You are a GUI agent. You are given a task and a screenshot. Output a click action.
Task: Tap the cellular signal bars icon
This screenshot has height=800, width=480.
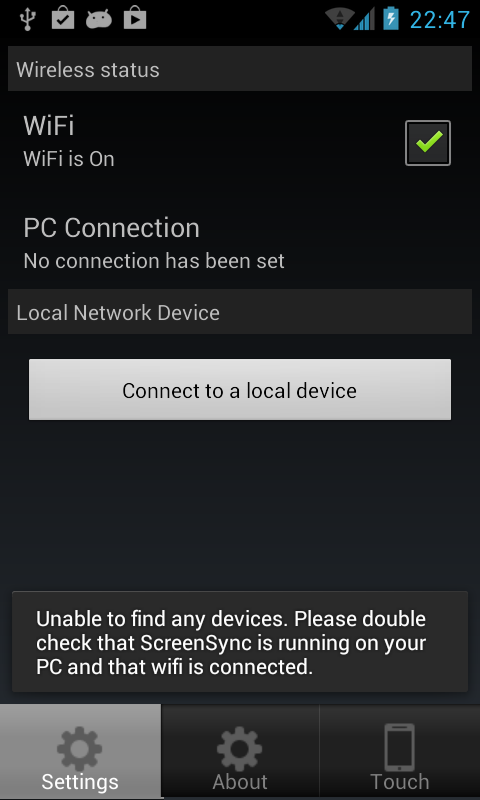pos(364,19)
